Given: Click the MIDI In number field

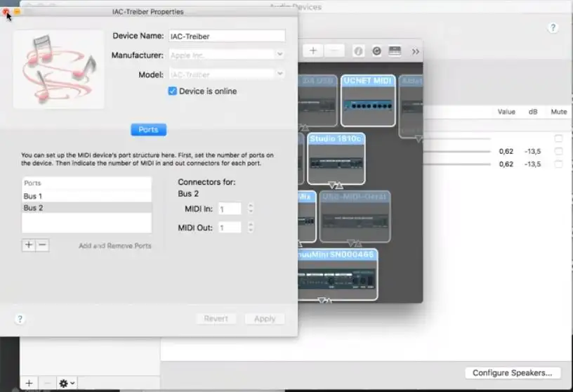Looking at the screenshot, I should (230, 209).
